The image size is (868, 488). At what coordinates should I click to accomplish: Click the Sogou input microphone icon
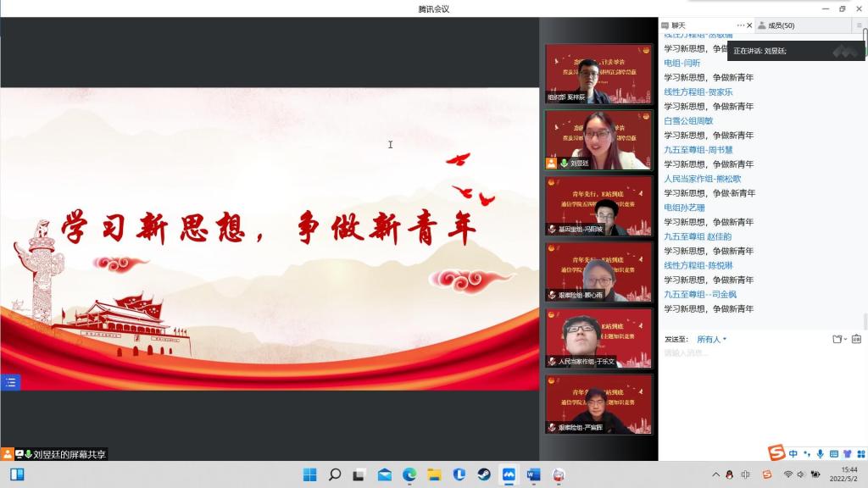pos(821,453)
